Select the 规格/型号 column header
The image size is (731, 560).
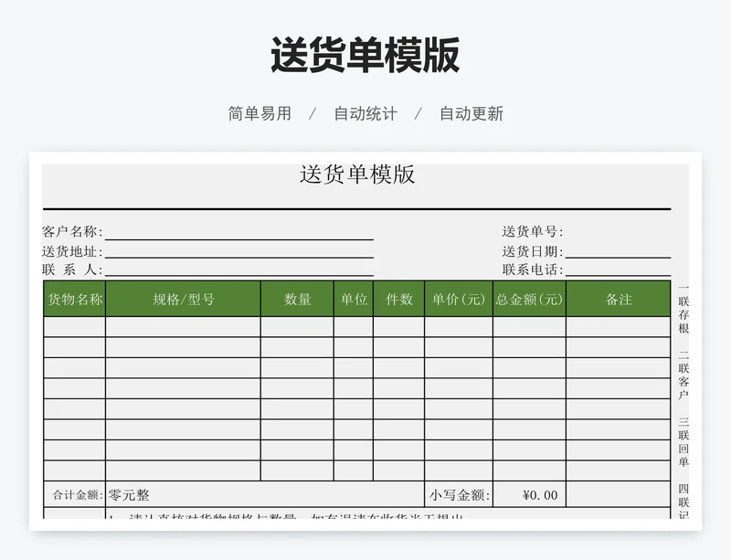pos(184,299)
